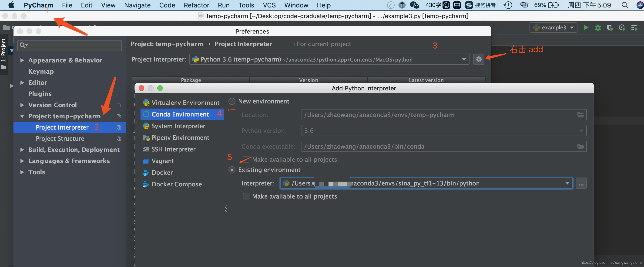Screen dimensions: 644x267
Task: Click the Preferences search field
Action: [70, 45]
